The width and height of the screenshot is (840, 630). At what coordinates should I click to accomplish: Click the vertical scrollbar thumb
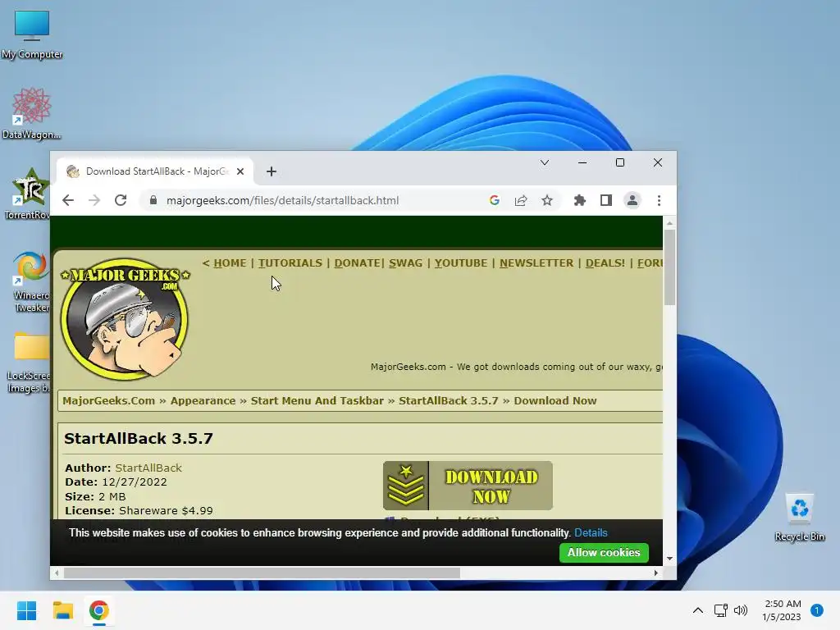click(x=669, y=267)
